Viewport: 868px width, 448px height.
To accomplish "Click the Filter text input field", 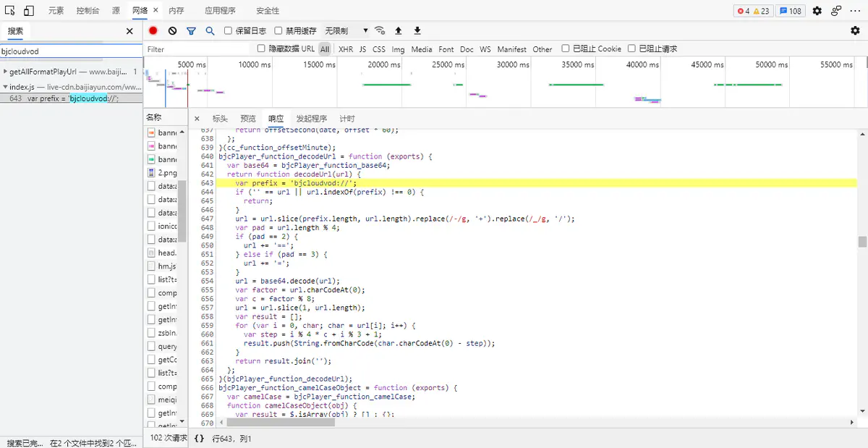I will pos(195,49).
